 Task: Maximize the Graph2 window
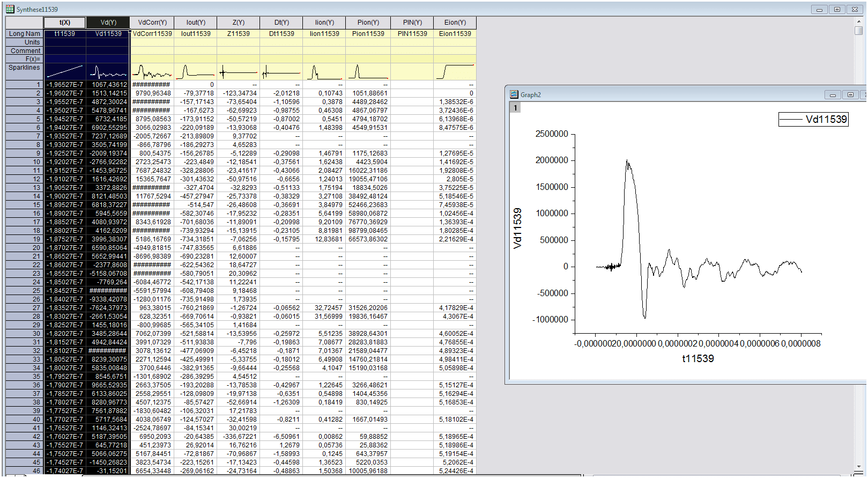850,94
